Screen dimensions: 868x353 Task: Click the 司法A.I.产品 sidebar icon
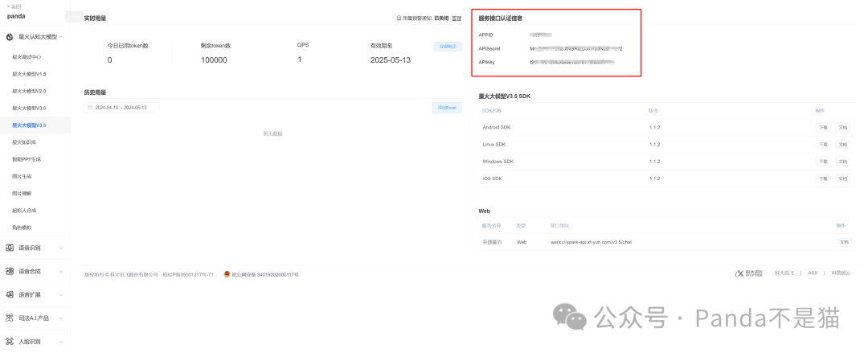[9, 318]
